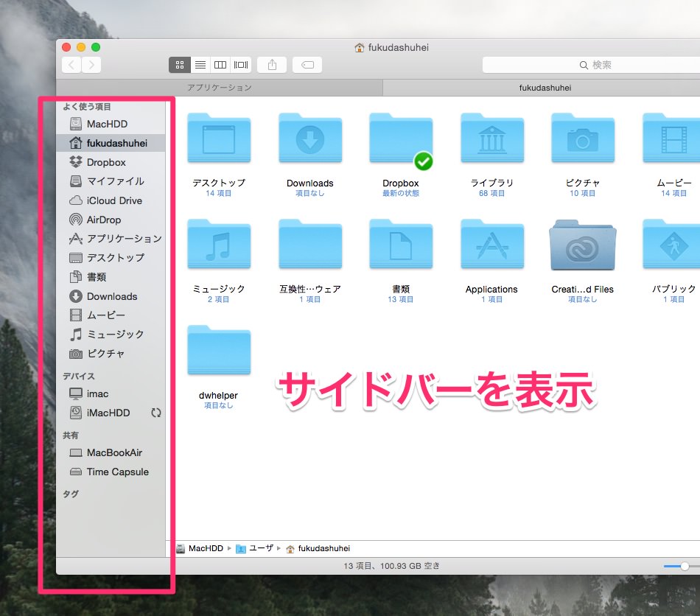
Task: Select the dwhelper folder
Action: 219,351
